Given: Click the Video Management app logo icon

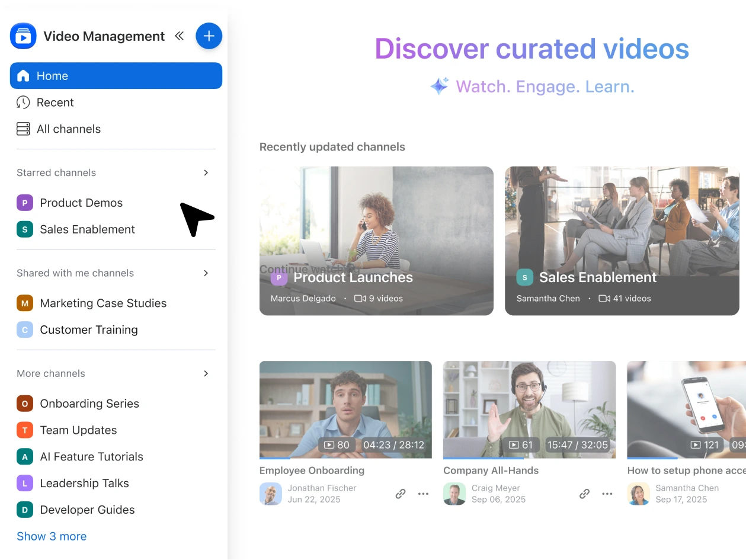Looking at the screenshot, I should (23, 36).
